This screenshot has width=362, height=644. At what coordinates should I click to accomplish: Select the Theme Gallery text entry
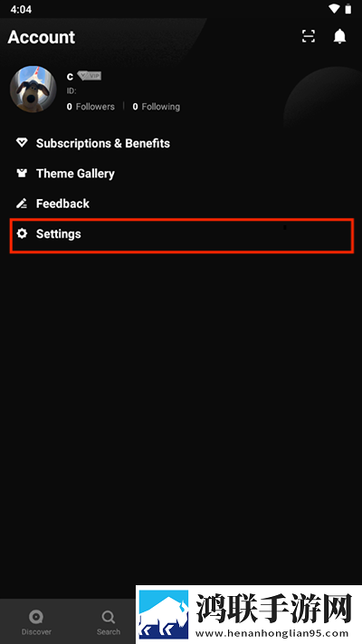(75, 174)
